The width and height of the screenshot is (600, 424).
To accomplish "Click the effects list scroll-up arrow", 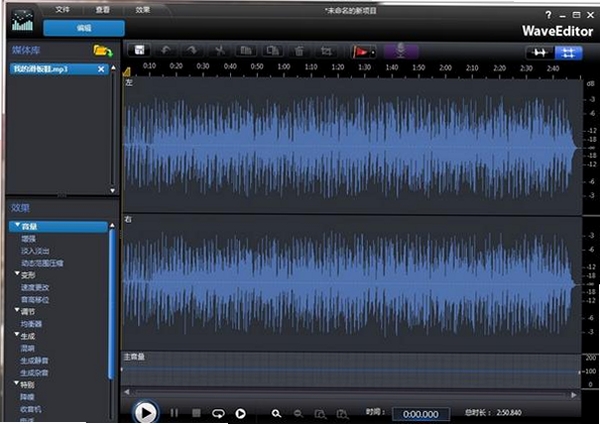I will (x=112, y=226).
